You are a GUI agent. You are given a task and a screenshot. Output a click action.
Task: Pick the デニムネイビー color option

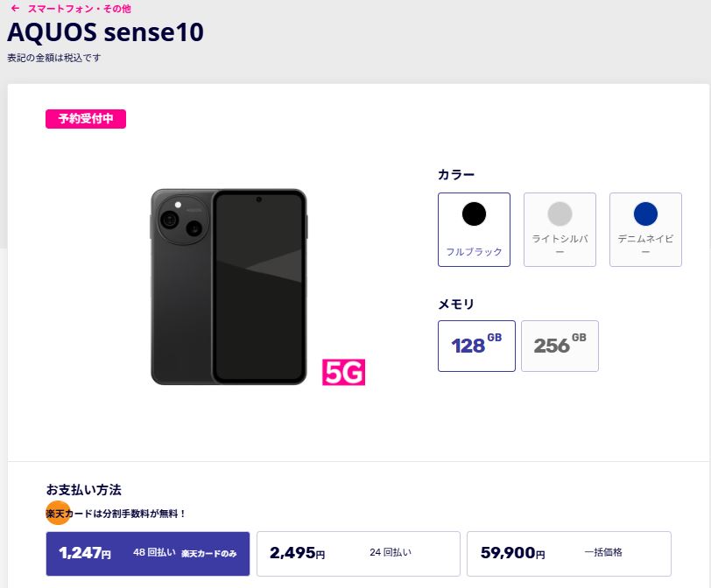(645, 229)
